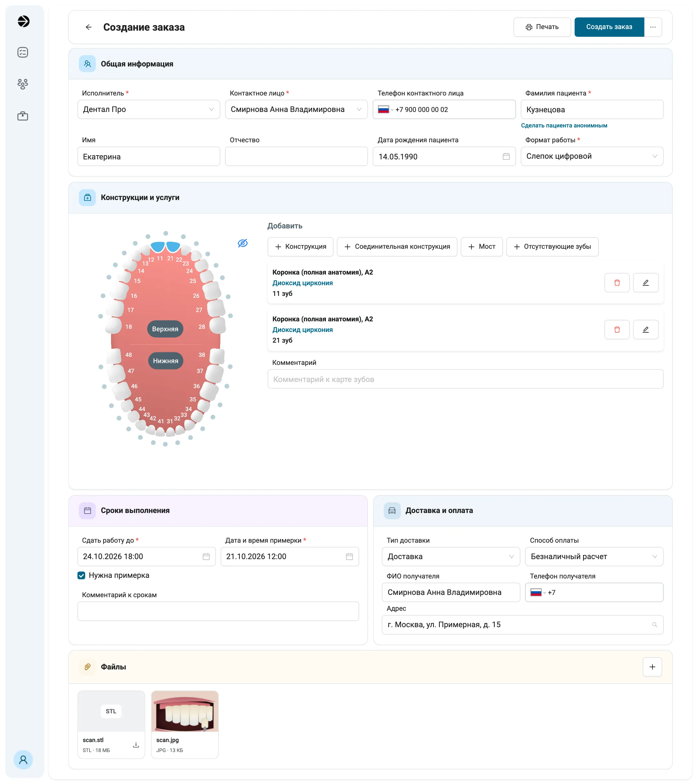The height and width of the screenshot is (784, 697).
Task: Download the scan.stl file
Action: tap(136, 745)
